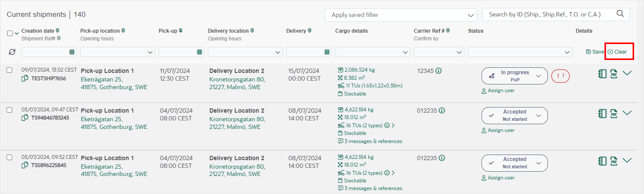Select the checkbox for shipment TESTSHIP7656
This screenshot has height=194, width=644.
click(10, 70)
